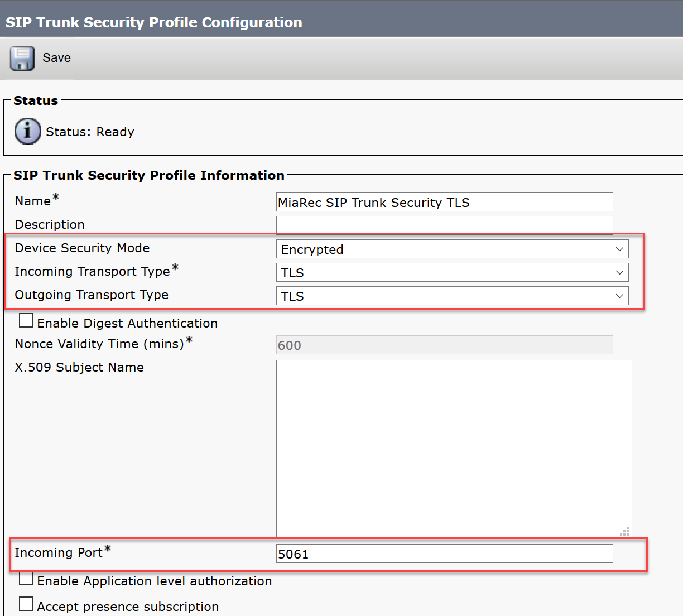Expand the Incoming Transport Type dropdown
The height and width of the screenshot is (616, 683).
pyautogui.click(x=453, y=272)
